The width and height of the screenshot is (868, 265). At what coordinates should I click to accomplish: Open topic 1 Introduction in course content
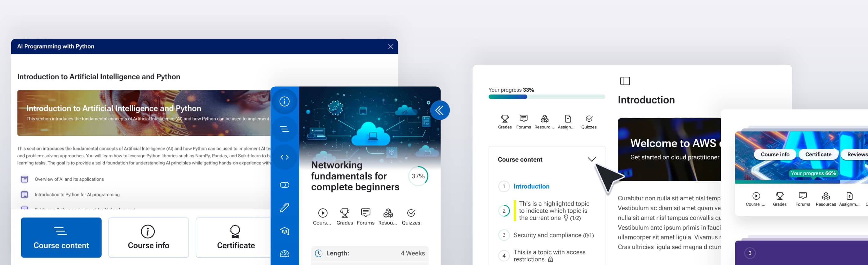point(531,186)
